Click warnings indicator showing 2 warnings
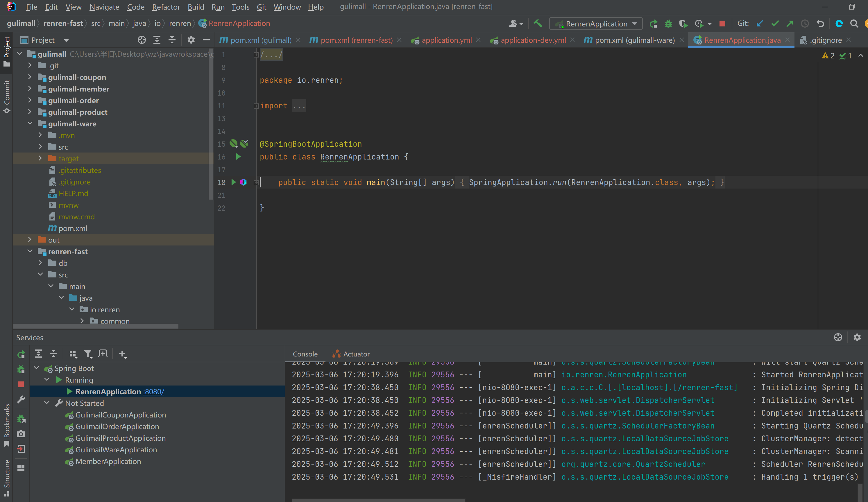Viewport: 868px width, 502px height. [828, 56]
